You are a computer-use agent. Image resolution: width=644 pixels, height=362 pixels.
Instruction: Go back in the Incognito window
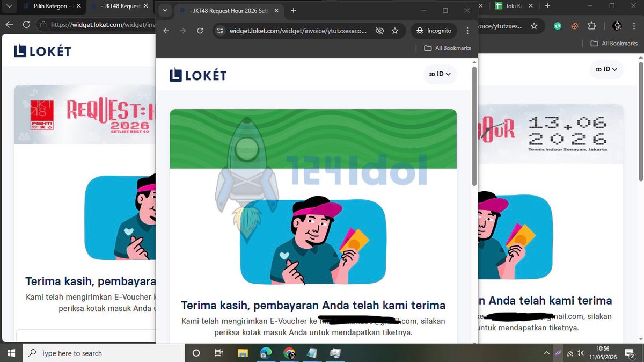[166, 31]
